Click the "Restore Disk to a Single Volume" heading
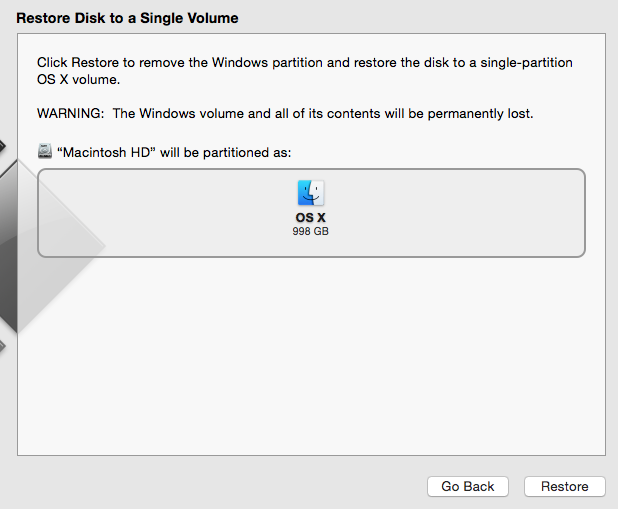 [x=127, y=18]
